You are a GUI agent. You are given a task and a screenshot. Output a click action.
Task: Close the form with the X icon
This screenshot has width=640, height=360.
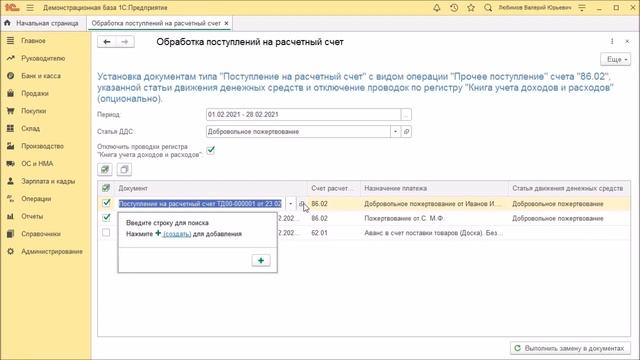pos(627,41)
